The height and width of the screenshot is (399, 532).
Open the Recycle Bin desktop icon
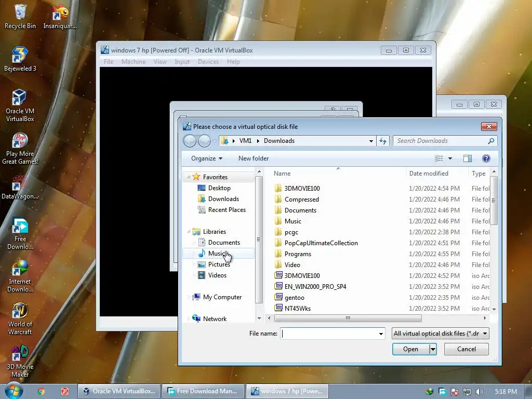point(20,16)
